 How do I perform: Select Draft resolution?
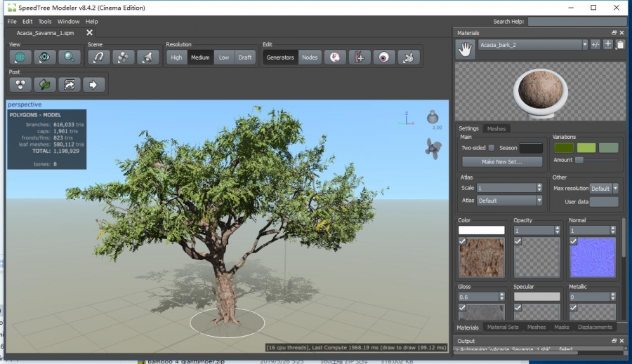pos(244,58)
